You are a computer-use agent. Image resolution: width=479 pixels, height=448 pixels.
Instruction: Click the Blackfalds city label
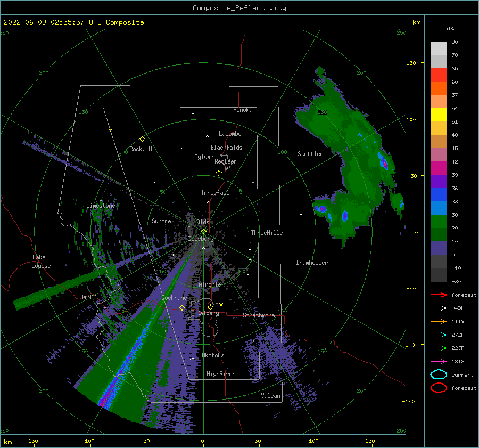pos(226,148)
